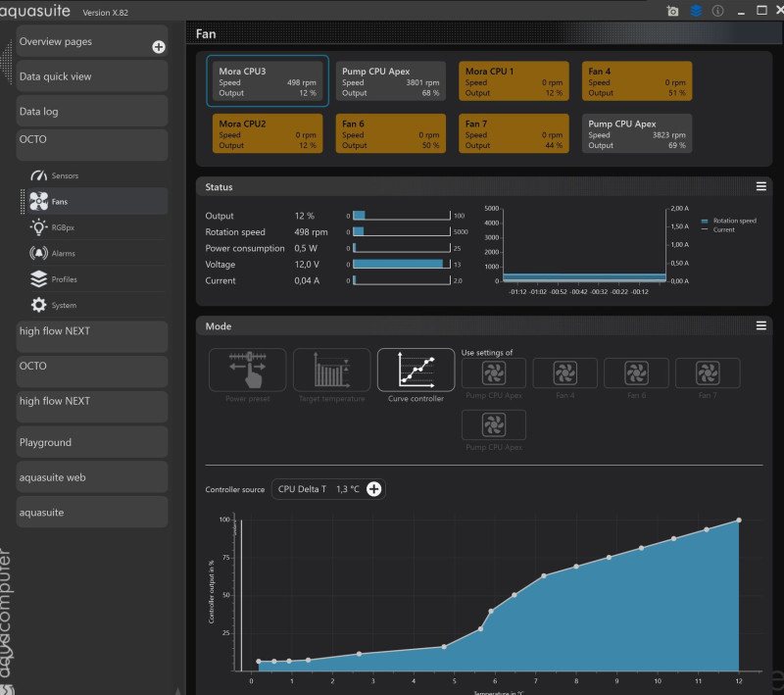Click the CPU Delta T controller source field
Screen dimensions: 784x695
[x=328, y=489]
